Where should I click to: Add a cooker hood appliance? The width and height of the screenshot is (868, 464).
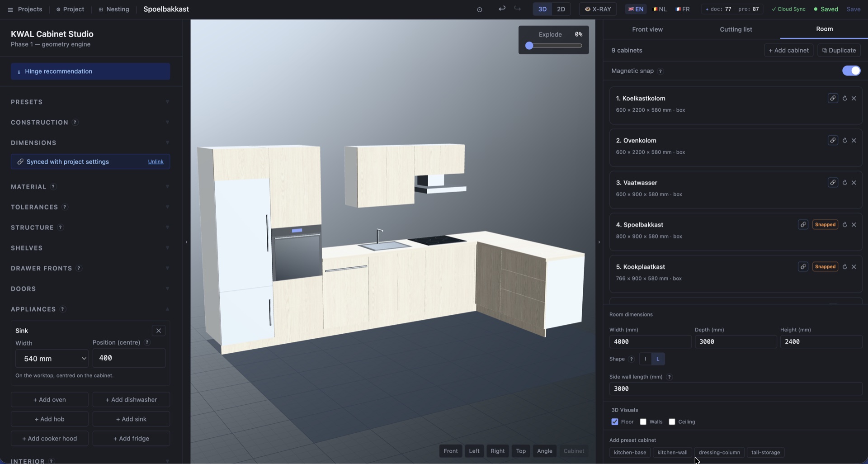[49, 438]
